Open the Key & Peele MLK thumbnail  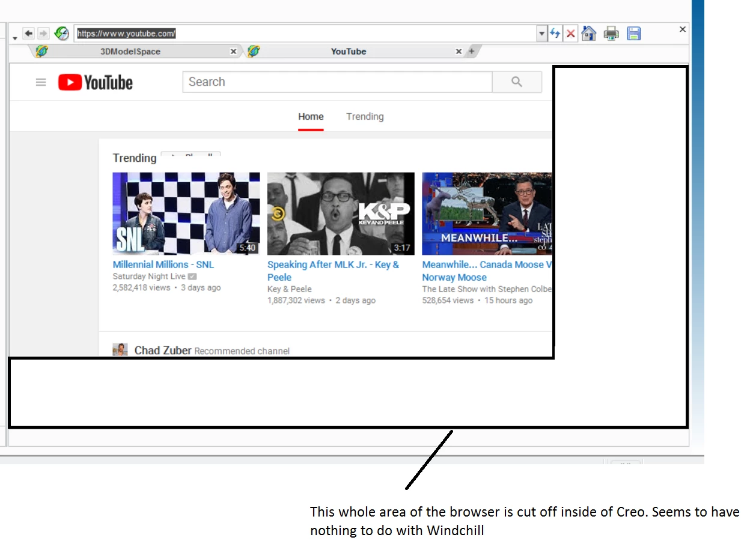click(x=341, y=214)
